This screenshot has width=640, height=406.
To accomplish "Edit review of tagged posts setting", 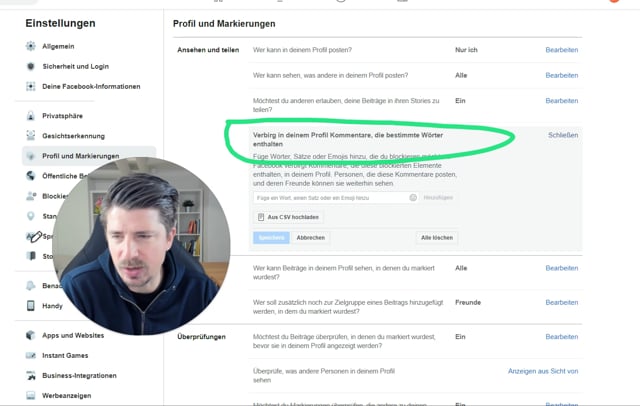I will 562,336.
